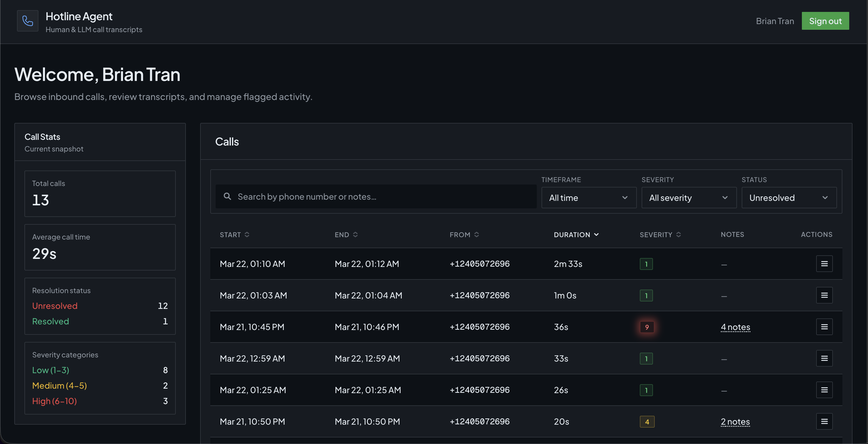Screen dimensions: 868x444
Task: Expand the All severity filter dropdown
Action: click(688, 198)
